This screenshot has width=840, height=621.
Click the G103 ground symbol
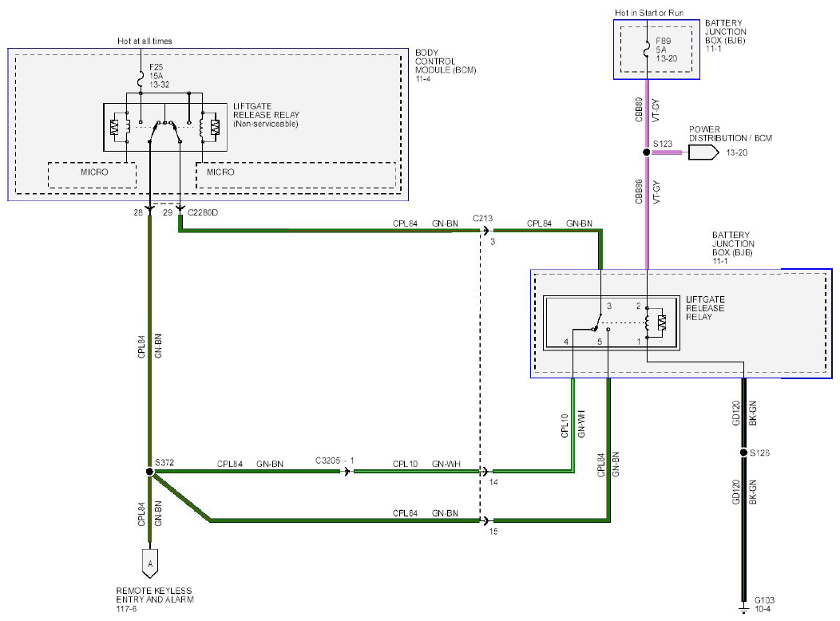coord(743,609)
